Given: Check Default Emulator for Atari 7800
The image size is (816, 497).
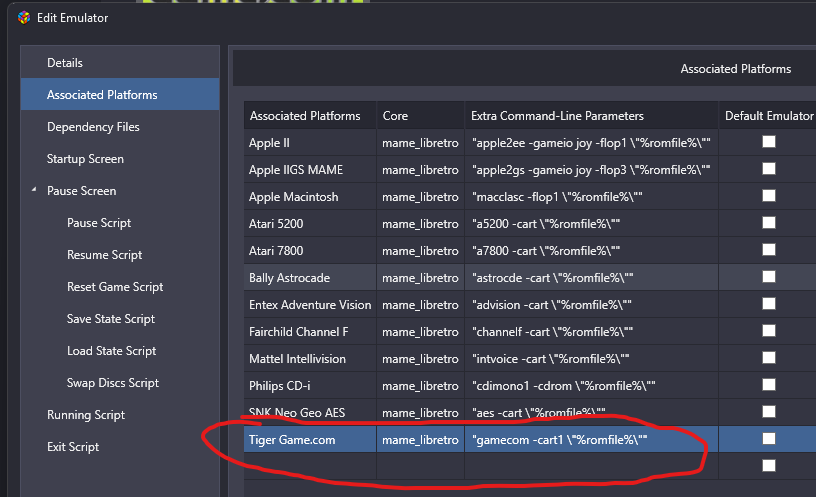Looking at the screenshot, I should [769, 250].
